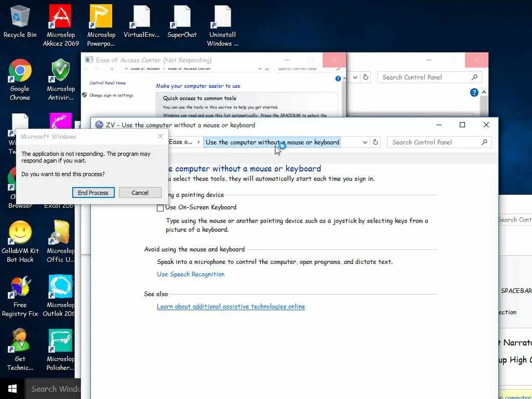Click 'Avoid using the mouse and keyboard' label
This screenshot has width=532, height=399.
click(x=194, y=249)
